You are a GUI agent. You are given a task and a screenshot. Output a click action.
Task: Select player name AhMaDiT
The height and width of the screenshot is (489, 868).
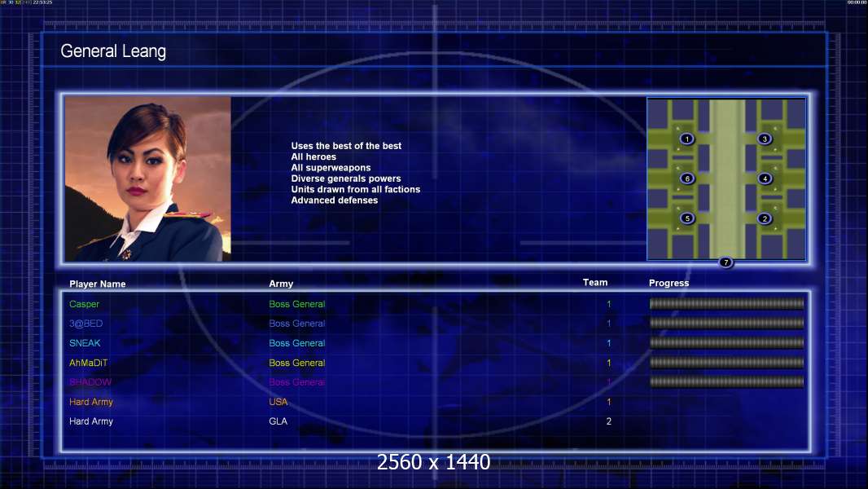(89, 363)
